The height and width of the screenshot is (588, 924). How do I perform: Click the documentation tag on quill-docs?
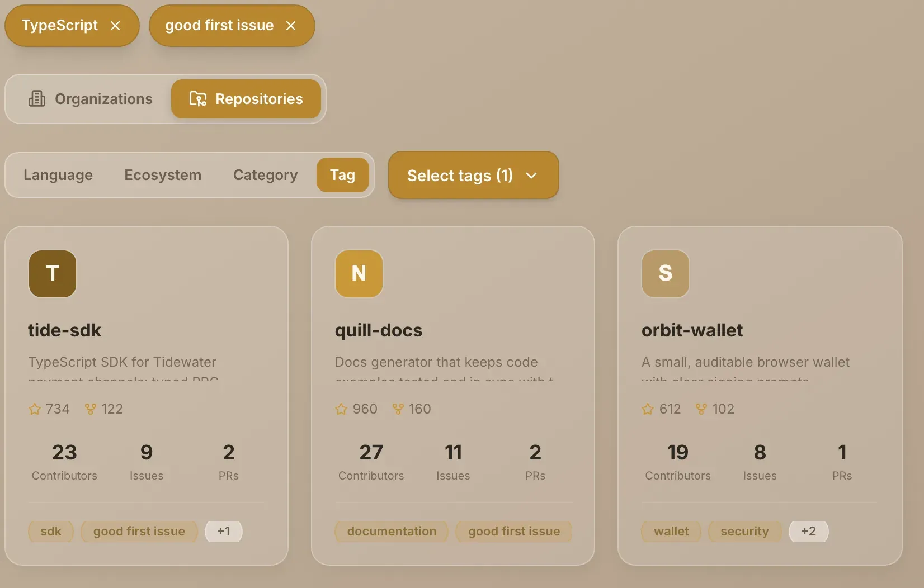click(392, 532)
